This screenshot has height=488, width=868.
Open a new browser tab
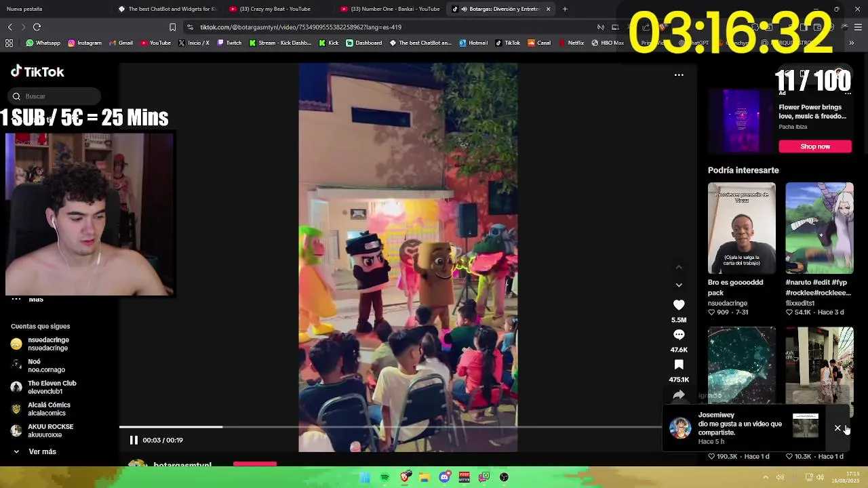tap(565, 9)
